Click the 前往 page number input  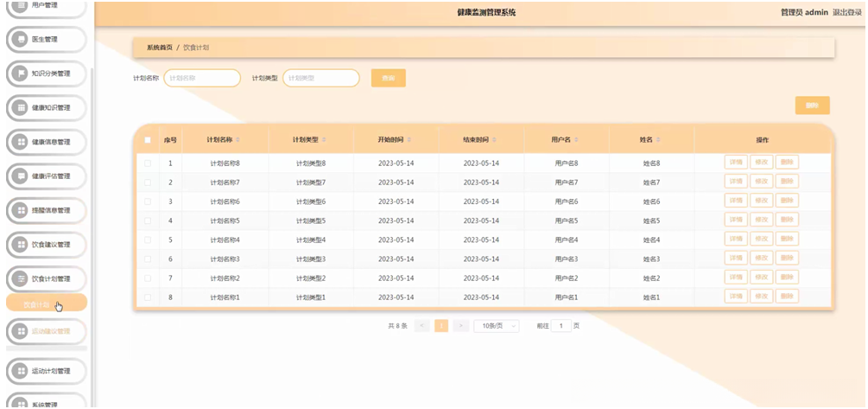[561, 326]
